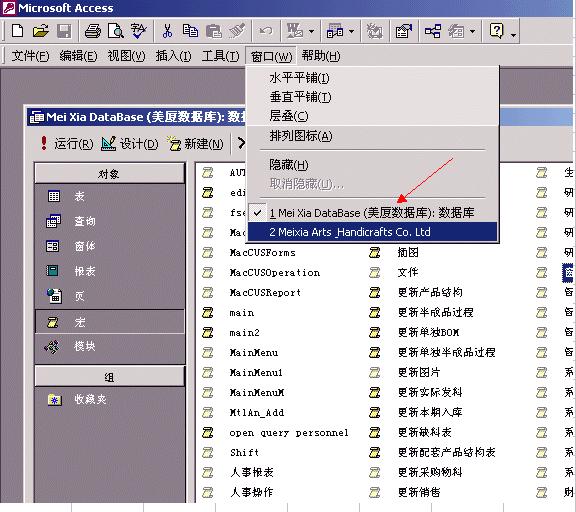Choose 隐藏(H) to hide the window
Screen dimensions: 576x512
(x=373, y=165)
